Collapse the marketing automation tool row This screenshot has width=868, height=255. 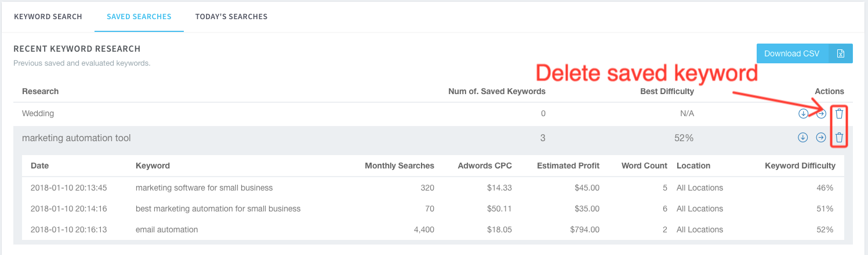pyautogui.click(x=77, y=138)
